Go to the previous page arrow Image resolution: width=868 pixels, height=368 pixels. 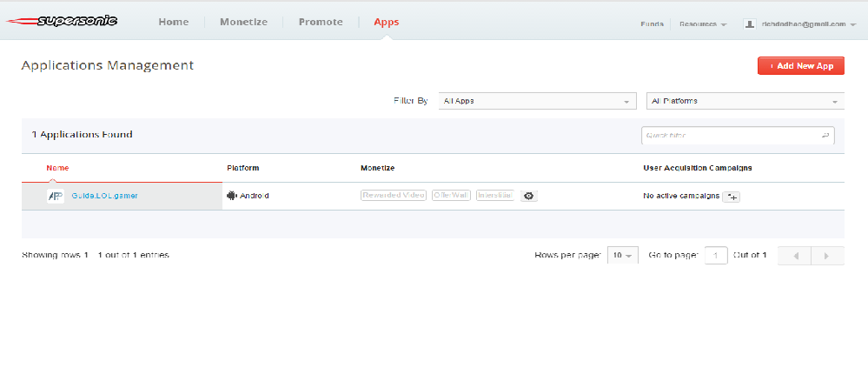(x=795, y=256)
